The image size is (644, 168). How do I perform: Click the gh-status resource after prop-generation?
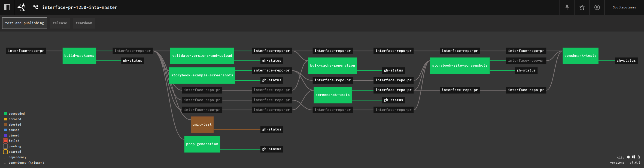(272, 149)
